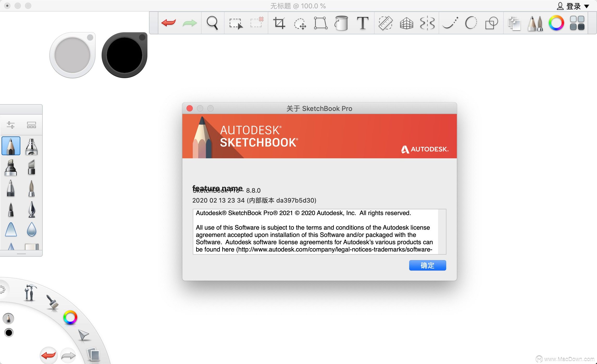Image resolution: width=597 pixels, height=364 pixels.
Task: Open the Distort transform tool
Action: click(x=321, y=23)
